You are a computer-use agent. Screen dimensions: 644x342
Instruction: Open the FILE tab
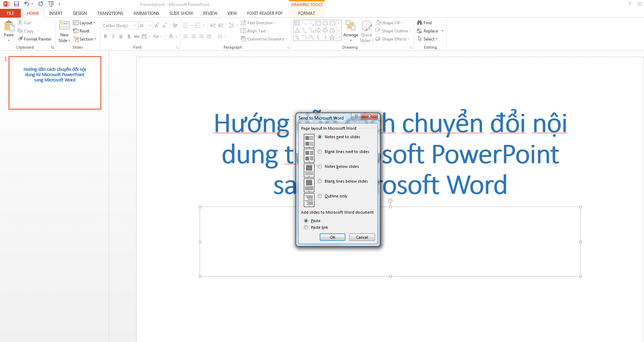click(x=11, y=13)
